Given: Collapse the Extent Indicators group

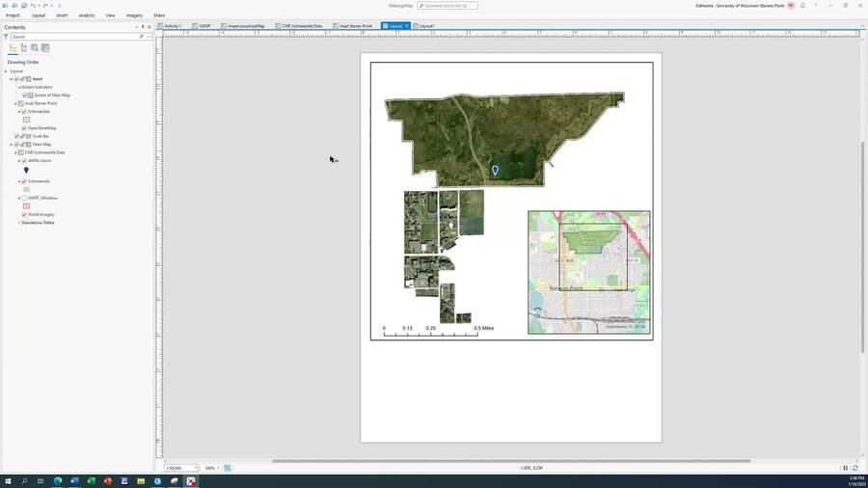Looking at the screenshot, I should [19, 88].
